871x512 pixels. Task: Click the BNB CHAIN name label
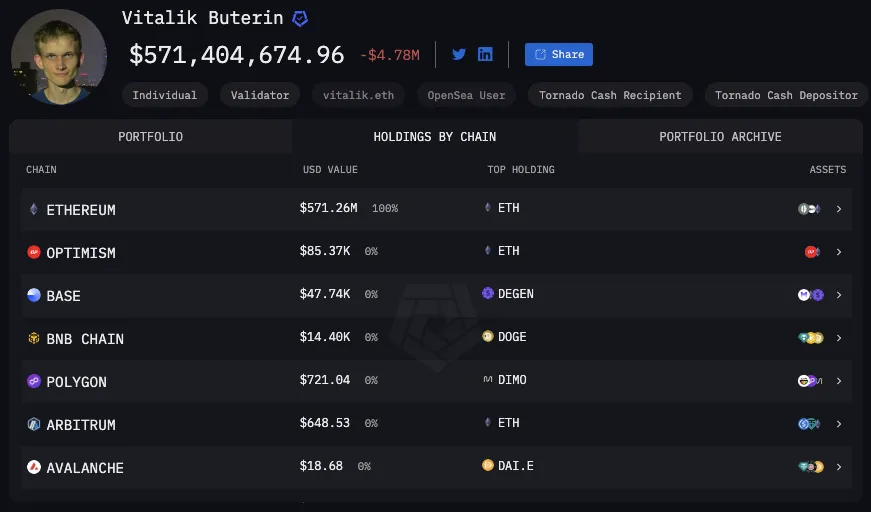pos(85,339)
